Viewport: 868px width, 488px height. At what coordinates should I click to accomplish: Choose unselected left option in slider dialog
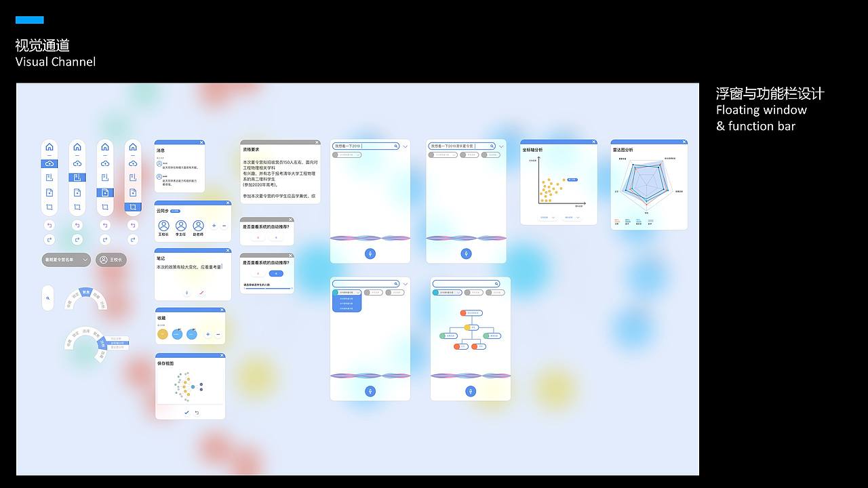pos(258,273)
